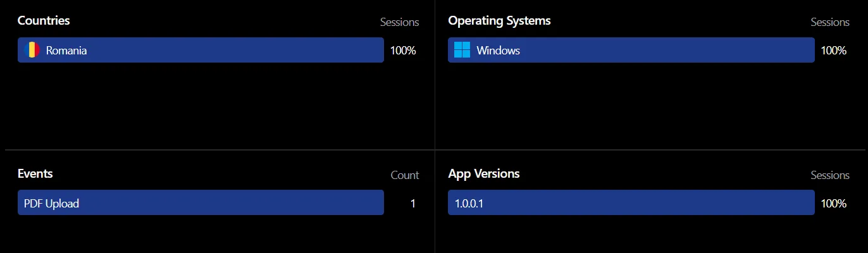Click the 100% value beside version 1.0.0.1
The height and width of the screenshot is (253, 868).
point(834,204)
